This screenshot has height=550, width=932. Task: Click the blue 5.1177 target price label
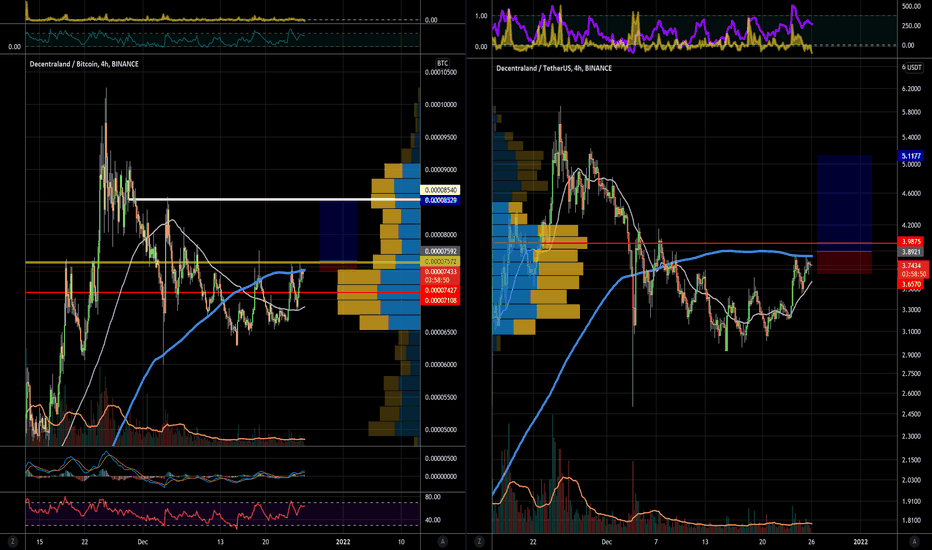click(911, 156)
